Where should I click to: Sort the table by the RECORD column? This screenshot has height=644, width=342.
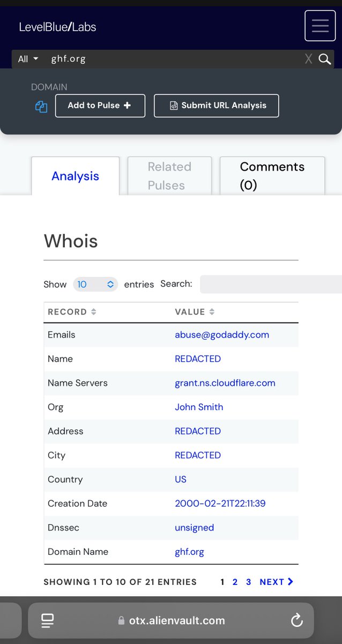click(72, 312)
